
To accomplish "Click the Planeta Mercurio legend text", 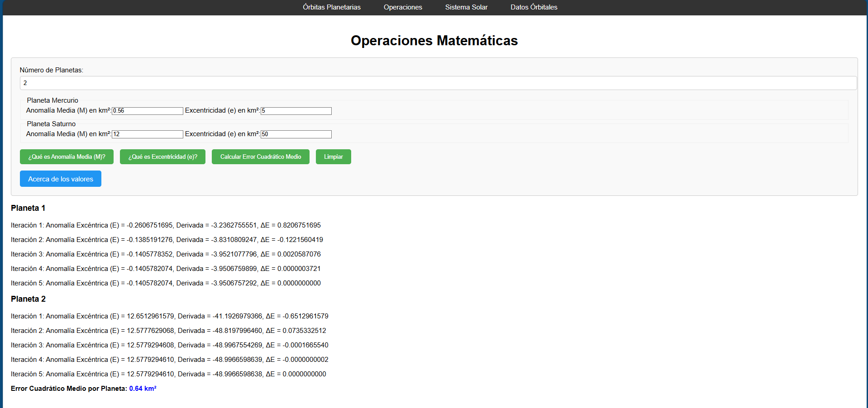I will (x=52, y=100).
